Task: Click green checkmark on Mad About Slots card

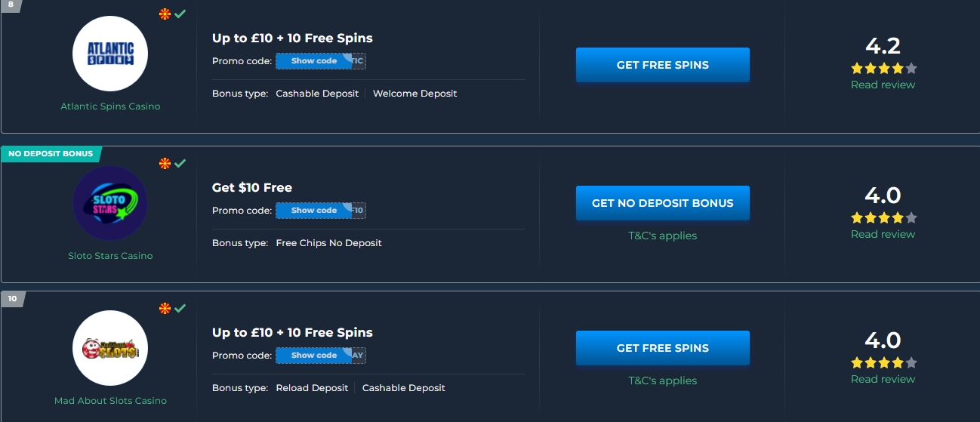Action: [180, 308]
